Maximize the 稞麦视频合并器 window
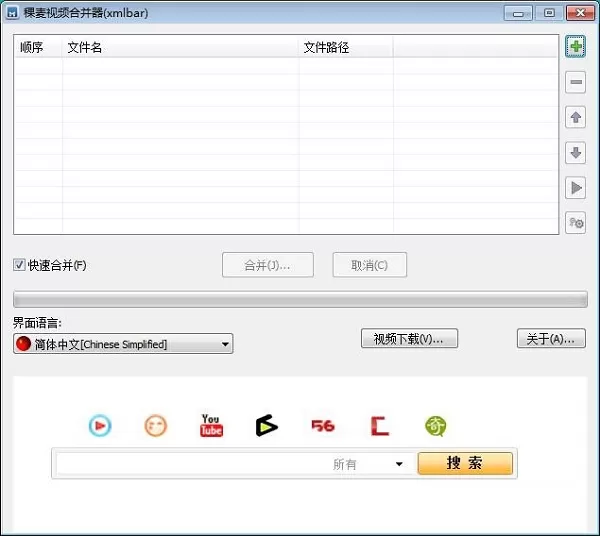The image size is (600, 536). point(549,13)
